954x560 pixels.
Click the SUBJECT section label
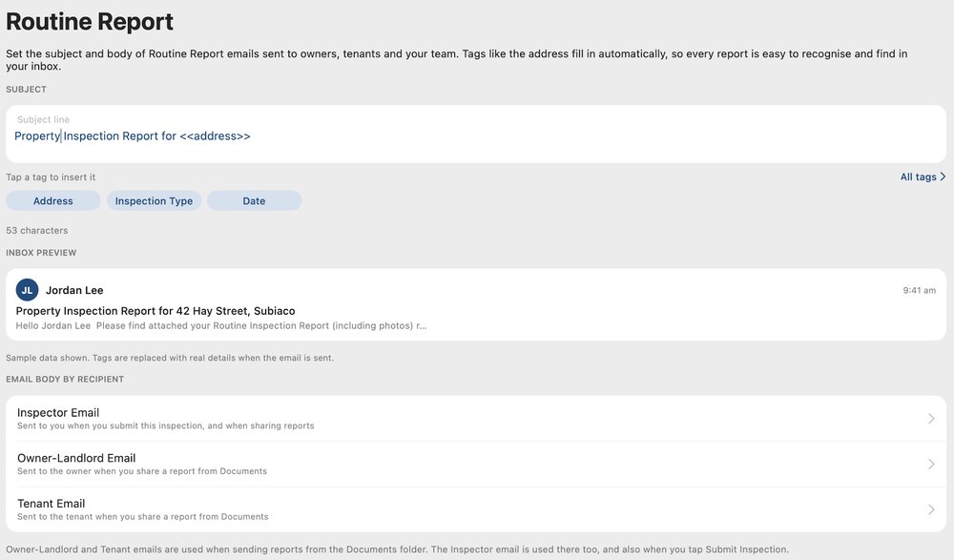point(26,90)
